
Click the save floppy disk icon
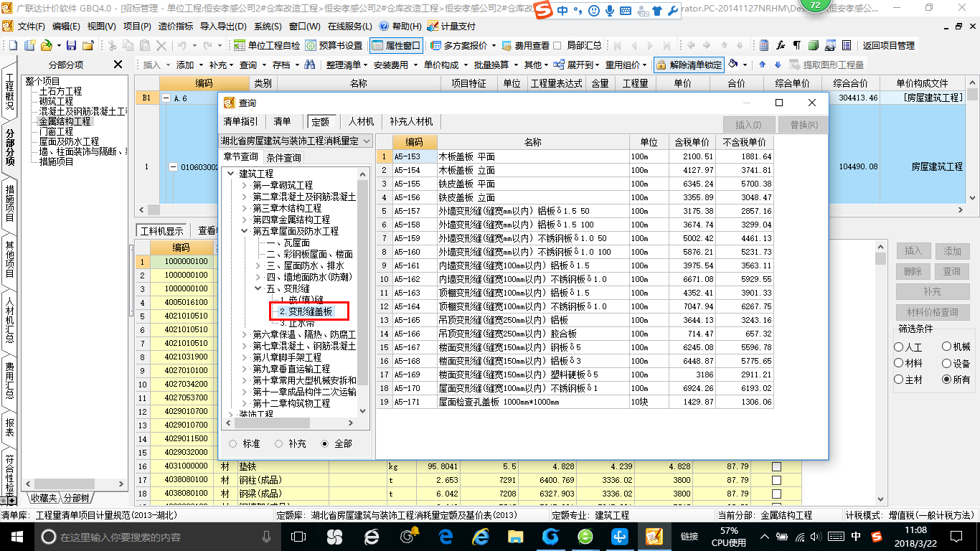[72, 45]
